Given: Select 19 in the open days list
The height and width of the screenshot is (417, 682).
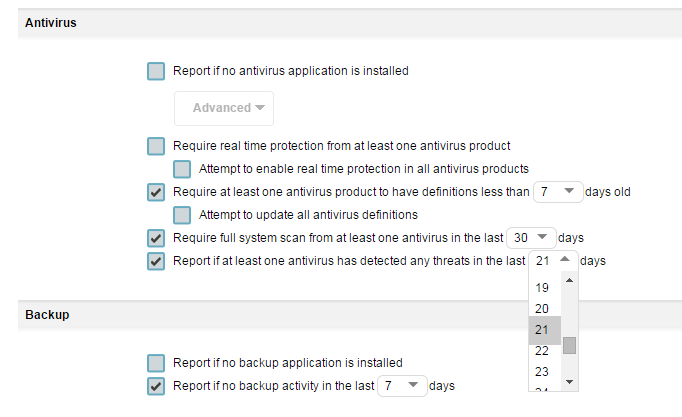Looking at the screenshot, I should tap(543, 288).
